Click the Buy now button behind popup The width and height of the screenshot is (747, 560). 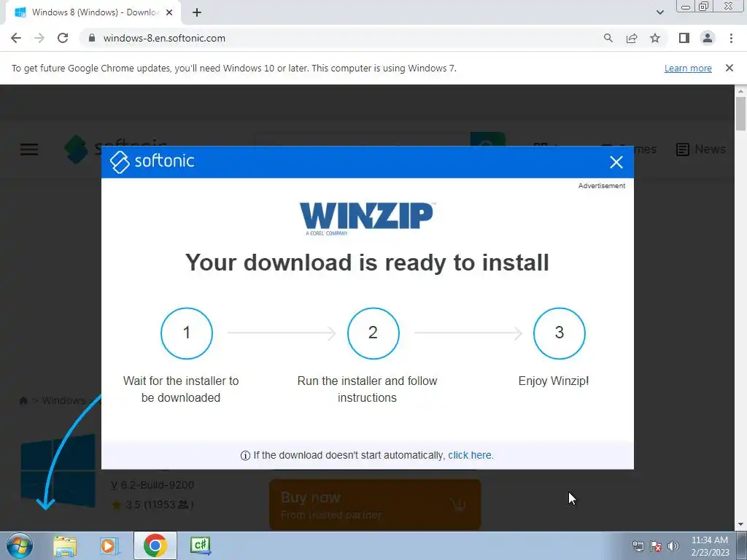(376, 505)
